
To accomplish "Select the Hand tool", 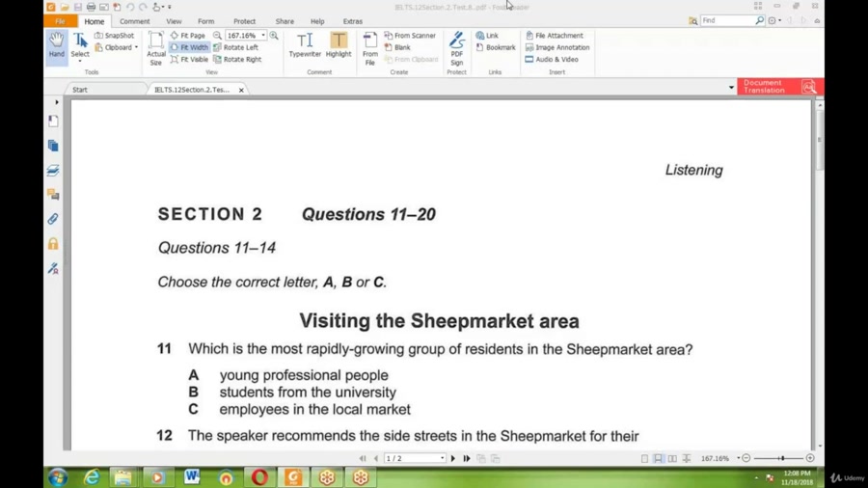I will point(57,44).
